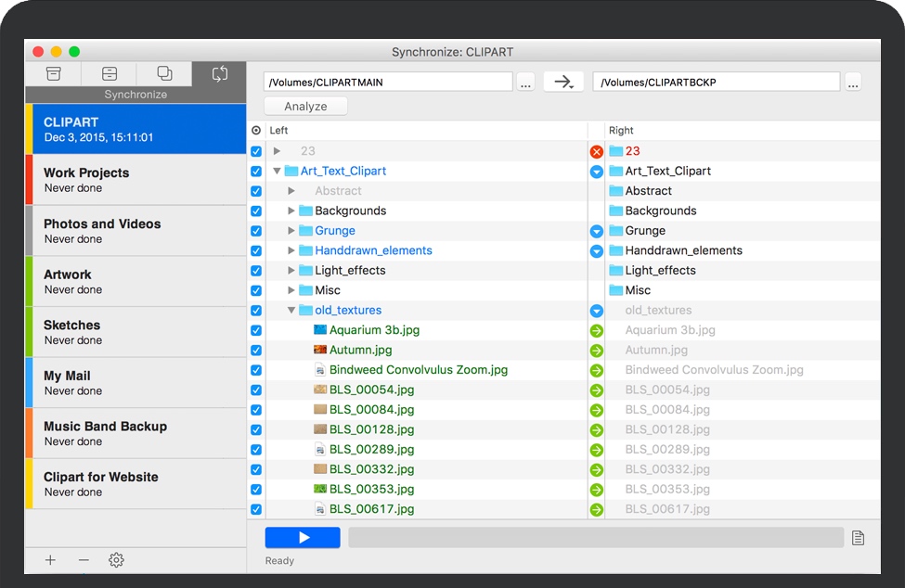Screen dimensions: 905x588
Task: Uncheck the Backgrounds folder checkbox
Action: 256,211
